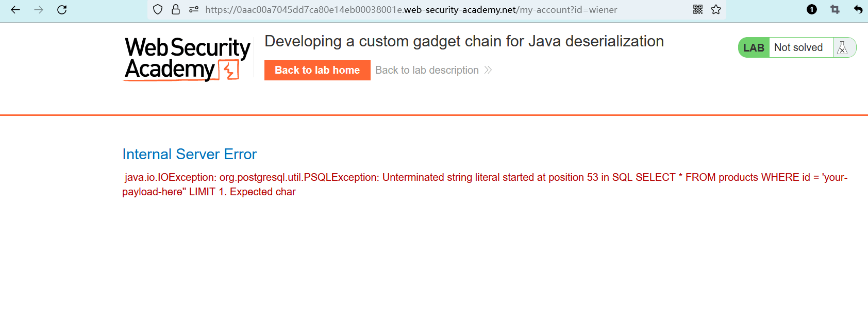868x321 pixels.
Task: Reload the current page
Action: (x=62, y=10)
